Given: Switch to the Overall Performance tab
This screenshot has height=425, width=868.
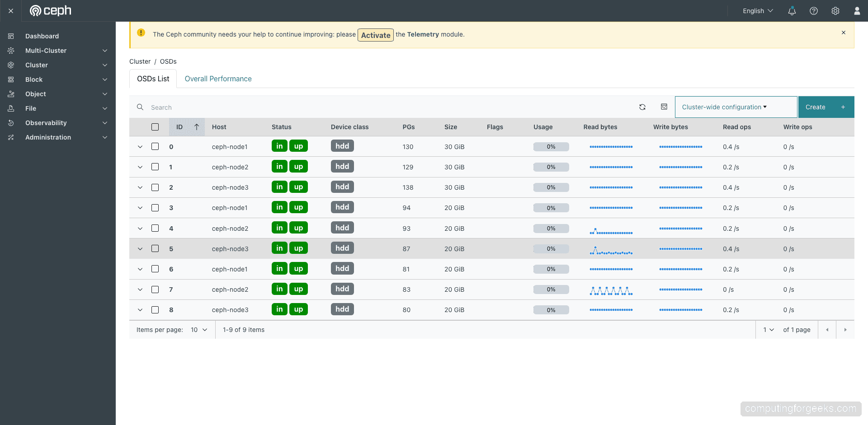Looking at the screenshot, I should pyautogui.click(x=218, y=79).
